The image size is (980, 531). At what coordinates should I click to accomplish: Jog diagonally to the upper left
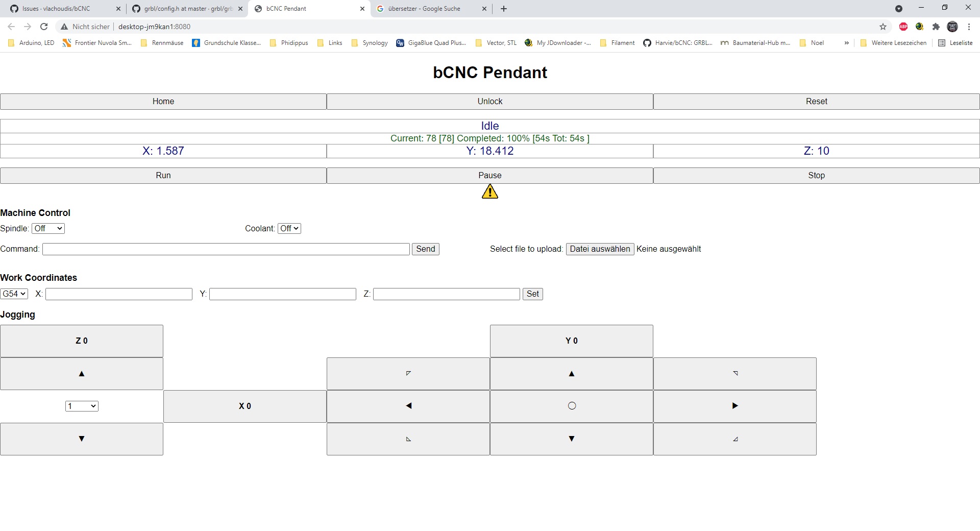408,374
